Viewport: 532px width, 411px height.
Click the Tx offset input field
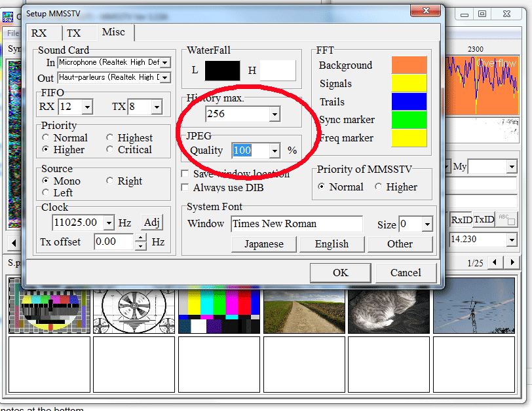pos(114,241)
